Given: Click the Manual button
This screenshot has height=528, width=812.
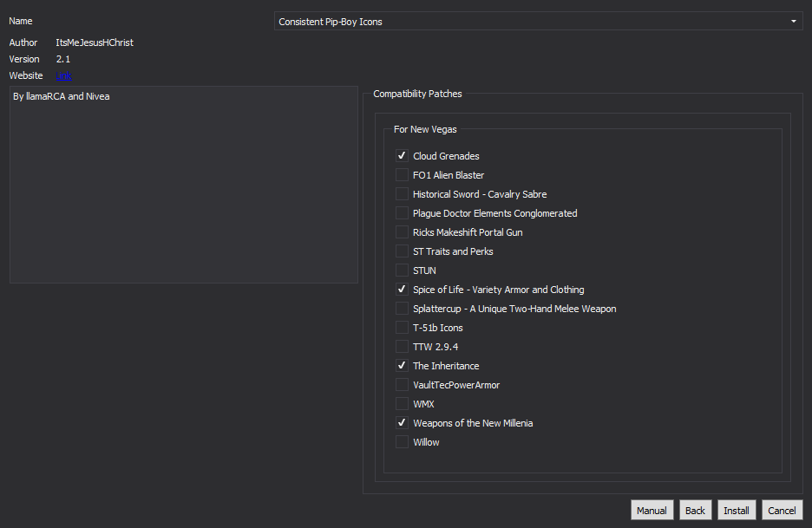Looking at the screenshot, I should pos(652,511).
